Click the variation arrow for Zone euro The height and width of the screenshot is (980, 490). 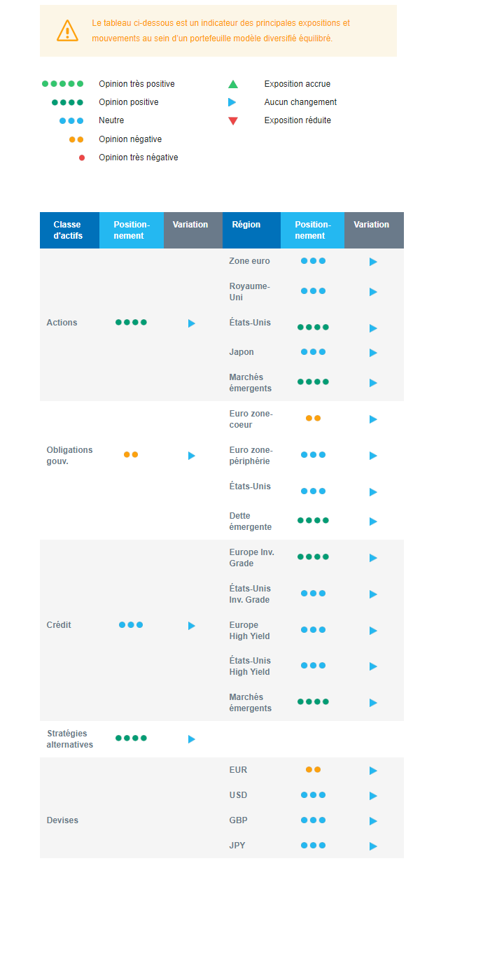[373, 262]
